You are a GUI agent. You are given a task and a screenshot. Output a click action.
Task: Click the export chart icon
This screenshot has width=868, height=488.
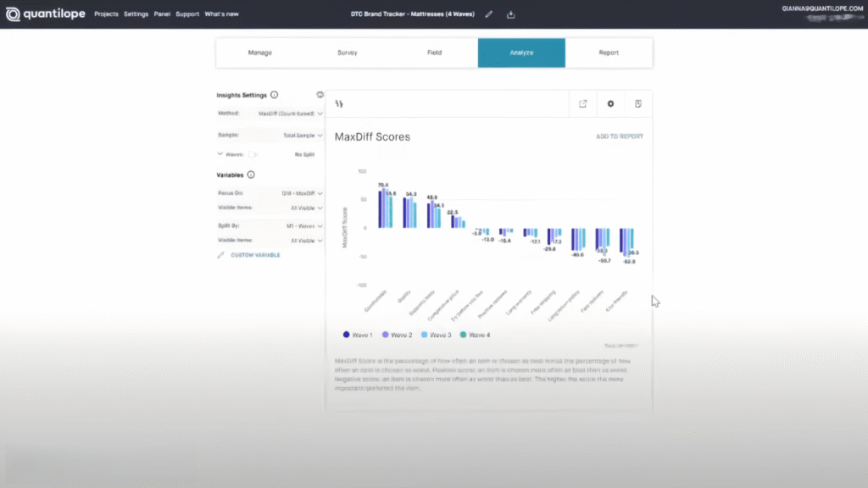(x=583, y=104)
